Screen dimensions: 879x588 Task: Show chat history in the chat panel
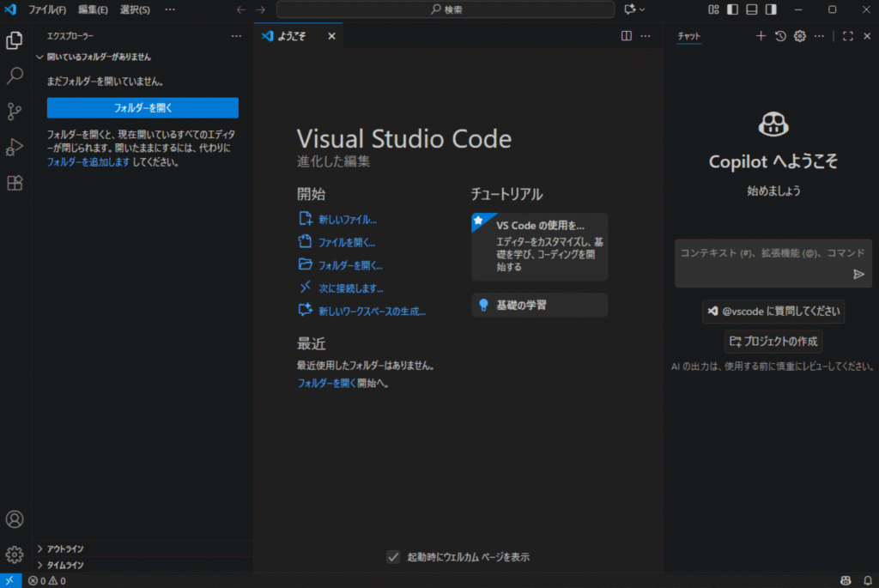pos(780,36)
